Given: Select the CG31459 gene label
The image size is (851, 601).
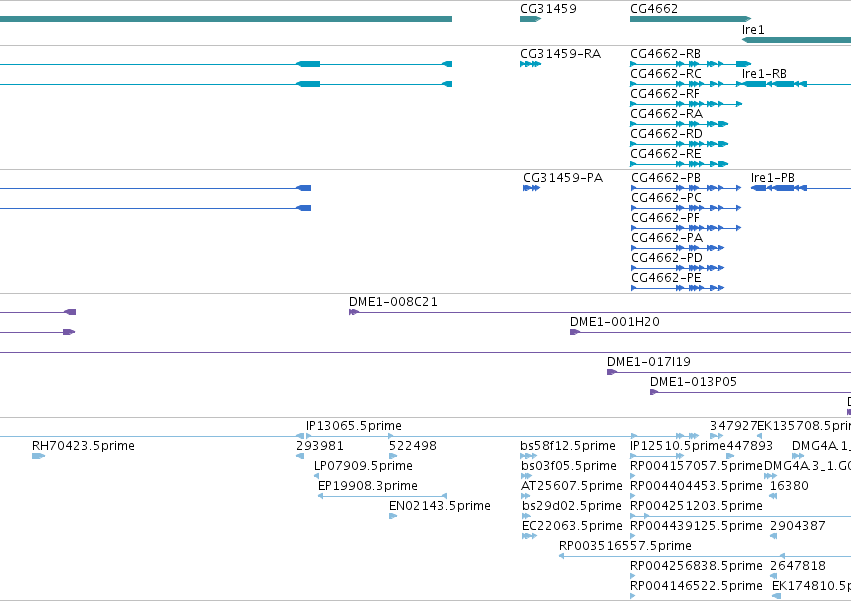Looking at the screenshot, I should 548,9.
